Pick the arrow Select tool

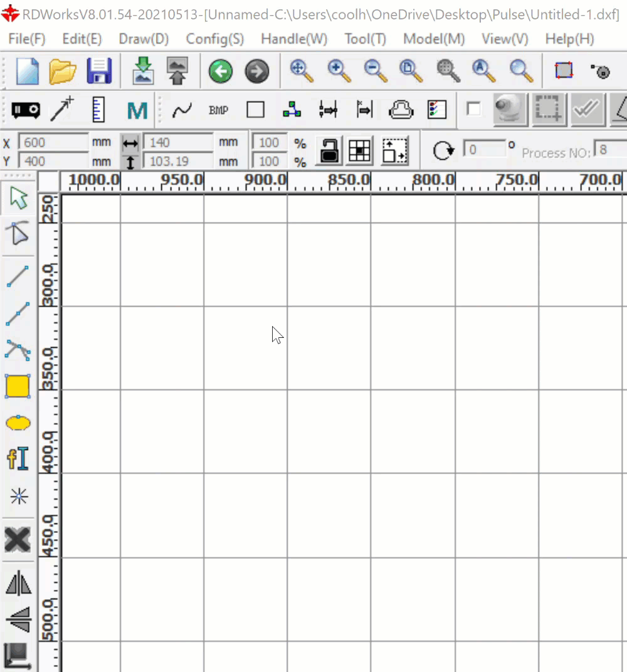pyautogui.click(x=18, y=197)
